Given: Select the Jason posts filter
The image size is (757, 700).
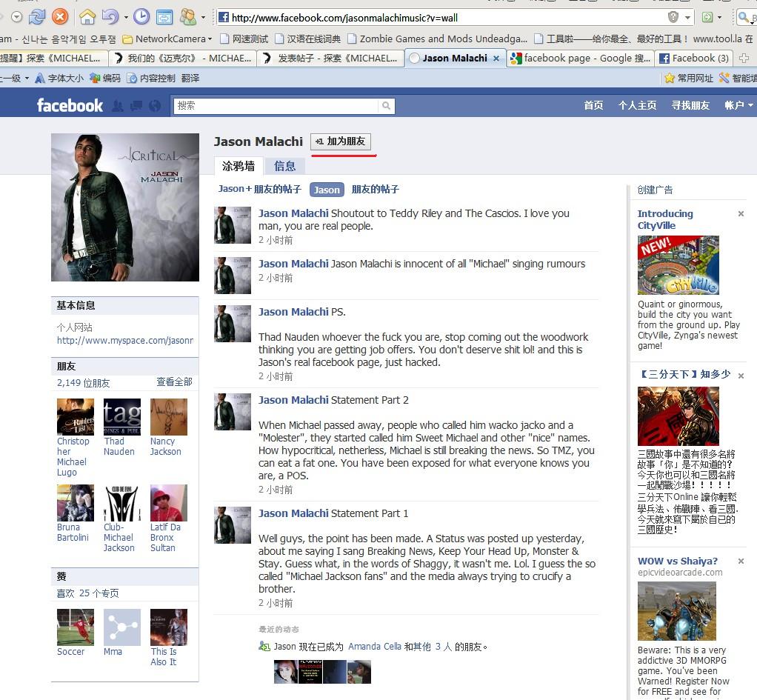Looking at the screenshot, I should (x=327, y=190).
